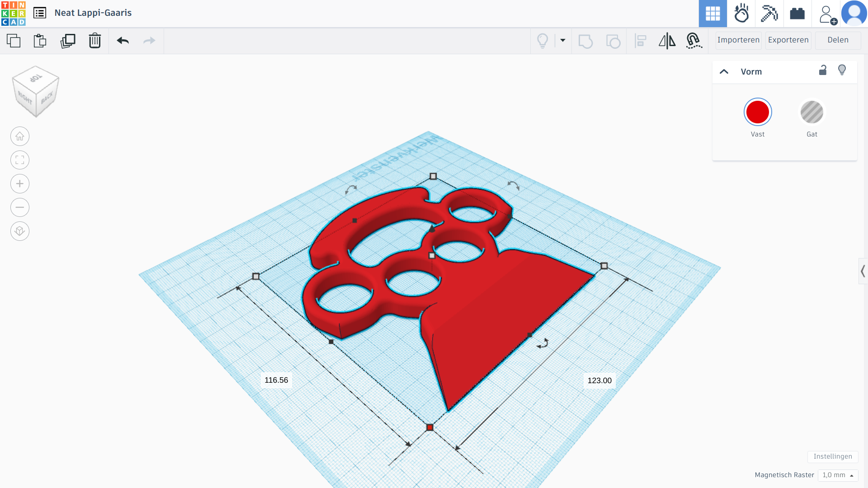This screenshot has height=488, width=868.
Task: Switch to the Sim Lab apple tab
Action: (x=742, y=14)
